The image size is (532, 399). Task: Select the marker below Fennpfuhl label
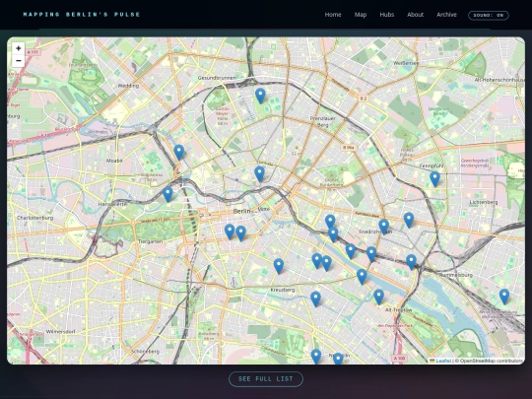435,179
